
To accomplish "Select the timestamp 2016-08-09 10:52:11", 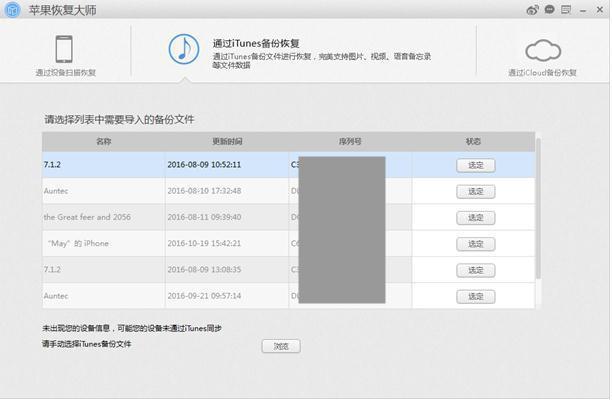I will (x=204, y=165).
